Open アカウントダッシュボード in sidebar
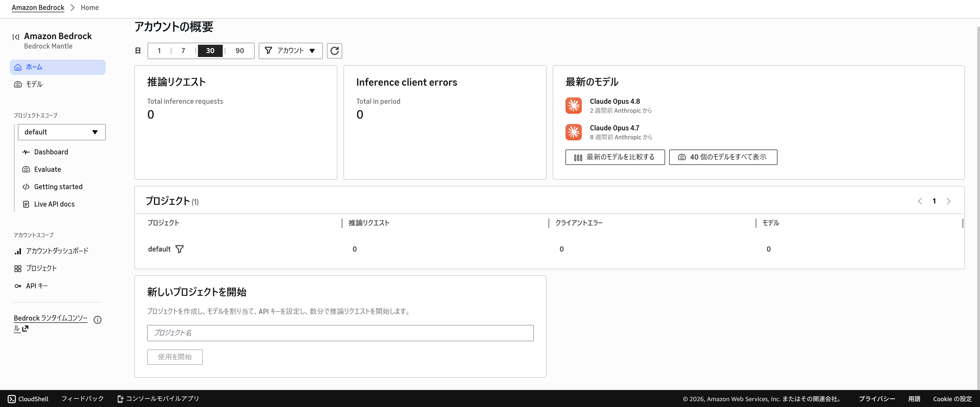980x407 pixels. click(57, 251)
